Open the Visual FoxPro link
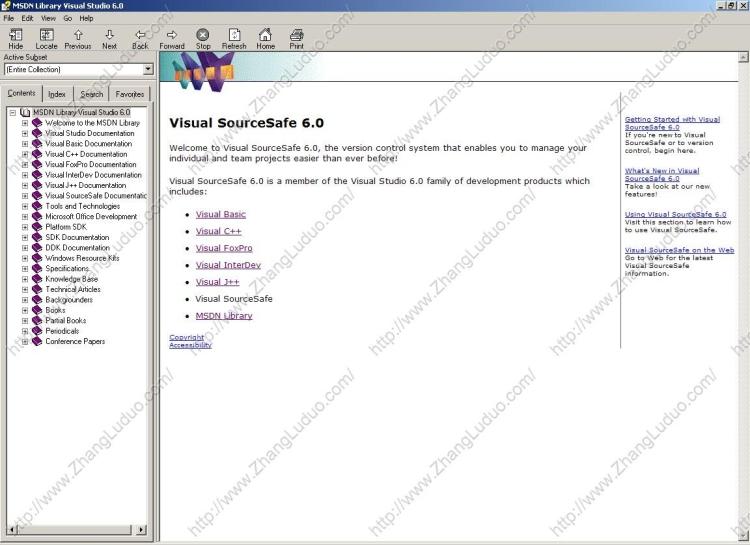Screen dimensions: 750x545 pos(224,248)
